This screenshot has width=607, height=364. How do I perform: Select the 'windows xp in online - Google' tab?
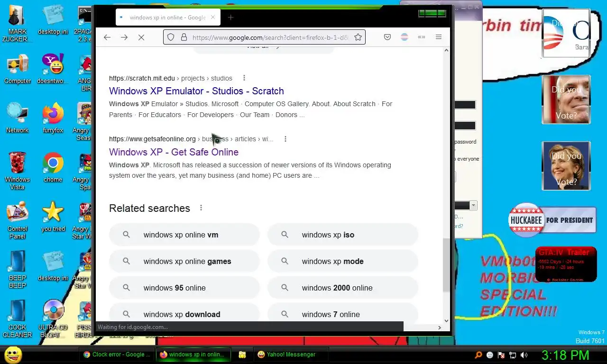click(168, 18)
